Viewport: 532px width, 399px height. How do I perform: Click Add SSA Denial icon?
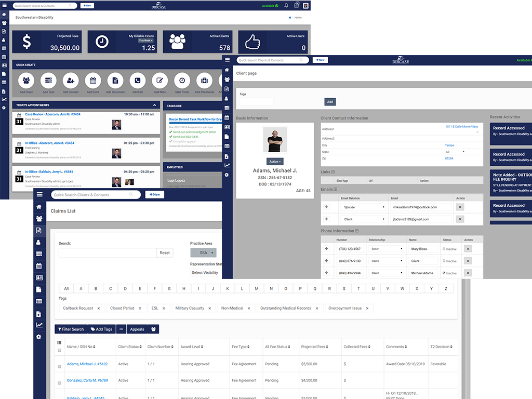[204, 81]
